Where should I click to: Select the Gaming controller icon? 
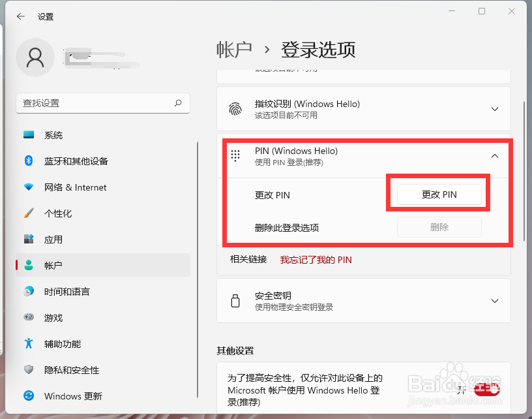[29, 317]
